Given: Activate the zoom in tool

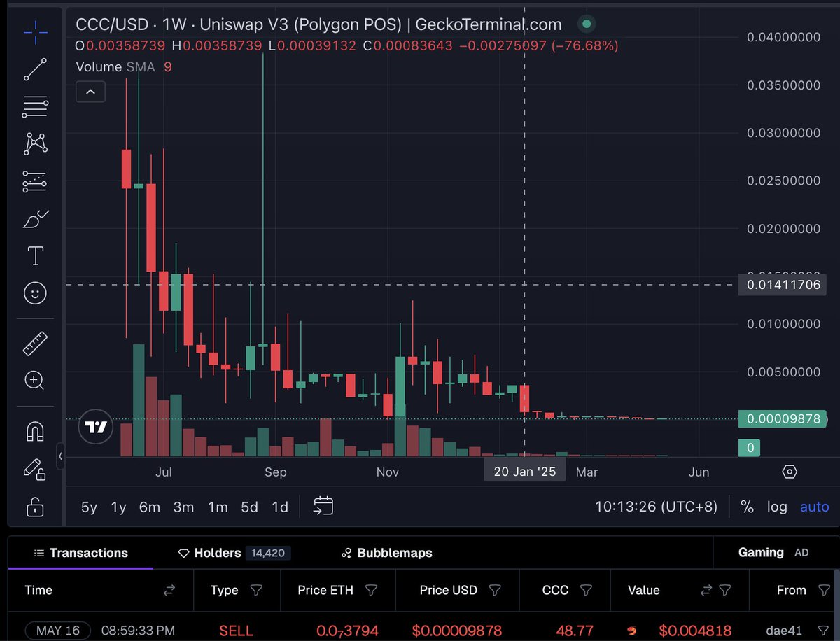Looking at the screenshot, I should [35, 381].
